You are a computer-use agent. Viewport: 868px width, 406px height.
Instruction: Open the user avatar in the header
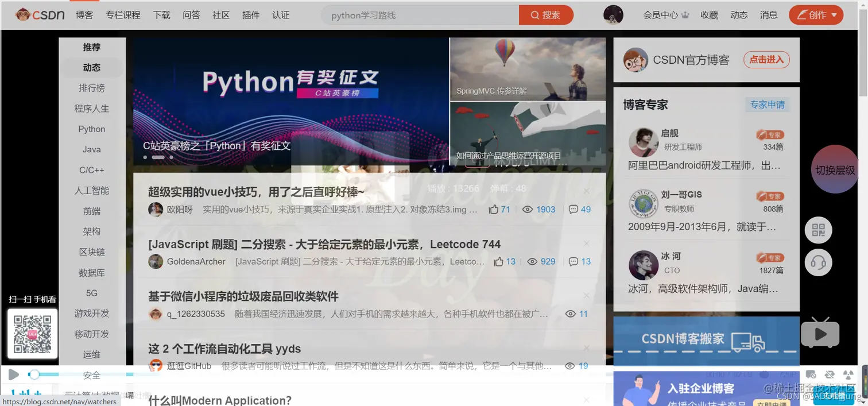pyautogui.click(x=614, y=15)
